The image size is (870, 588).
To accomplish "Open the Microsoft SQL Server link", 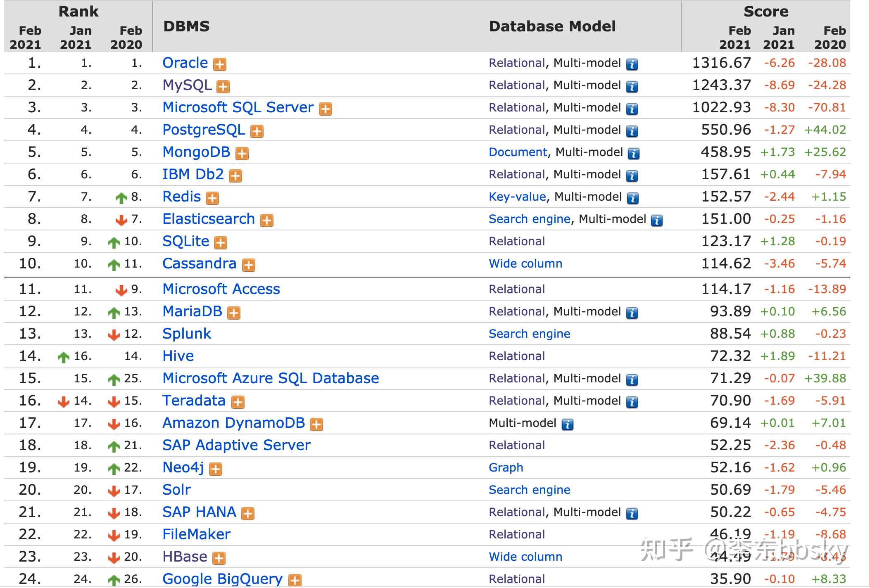I will click(238, 107).
